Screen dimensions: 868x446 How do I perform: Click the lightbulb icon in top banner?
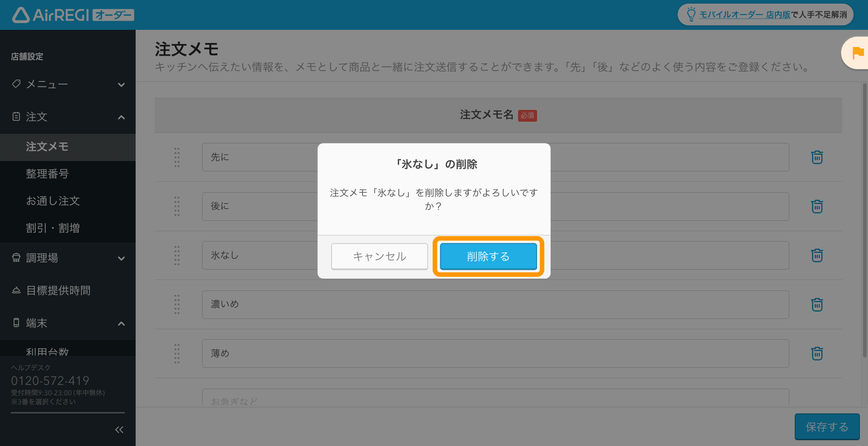pos(691,14)
